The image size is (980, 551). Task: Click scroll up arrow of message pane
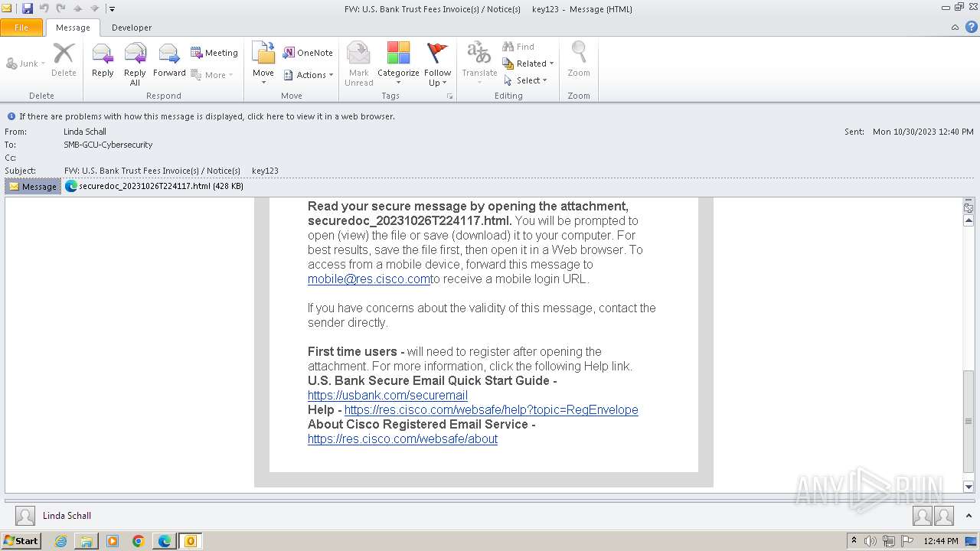pyautogui.click(x=969, y=221)
